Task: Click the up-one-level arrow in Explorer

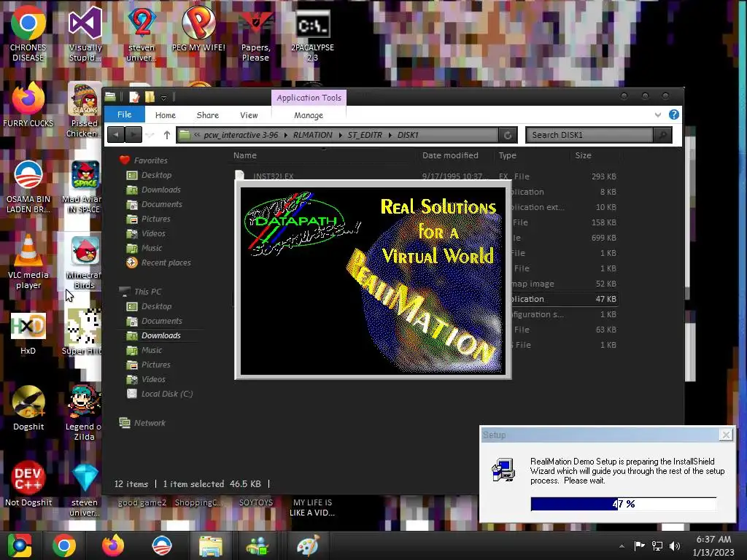Action: (x=167, y=135)
